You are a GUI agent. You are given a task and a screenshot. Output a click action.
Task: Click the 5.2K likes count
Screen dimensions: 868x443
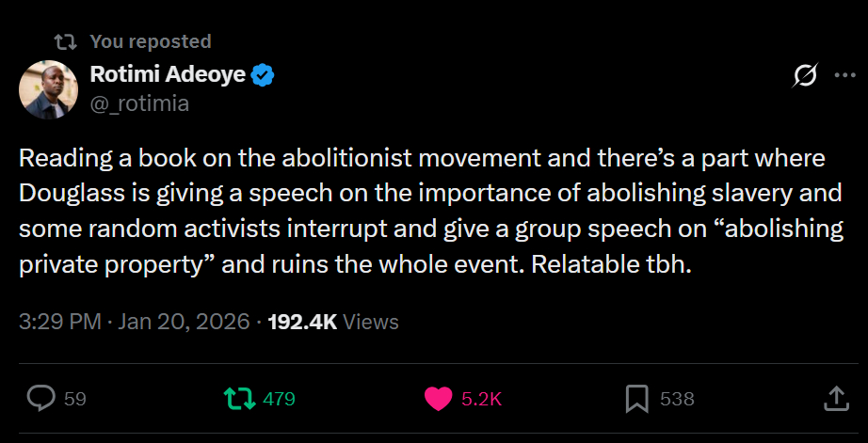tap(481, 399)
